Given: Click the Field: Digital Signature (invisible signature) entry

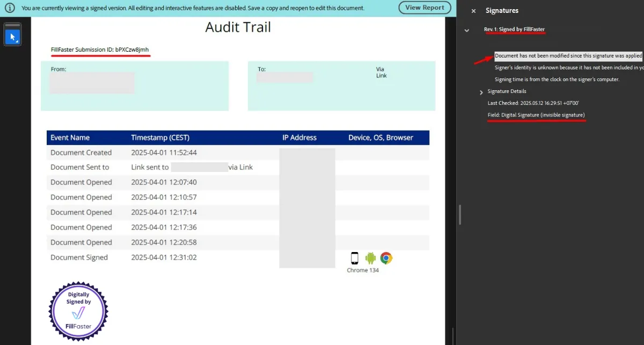Looking at the screenshot, I should click(x=536, y=114).
